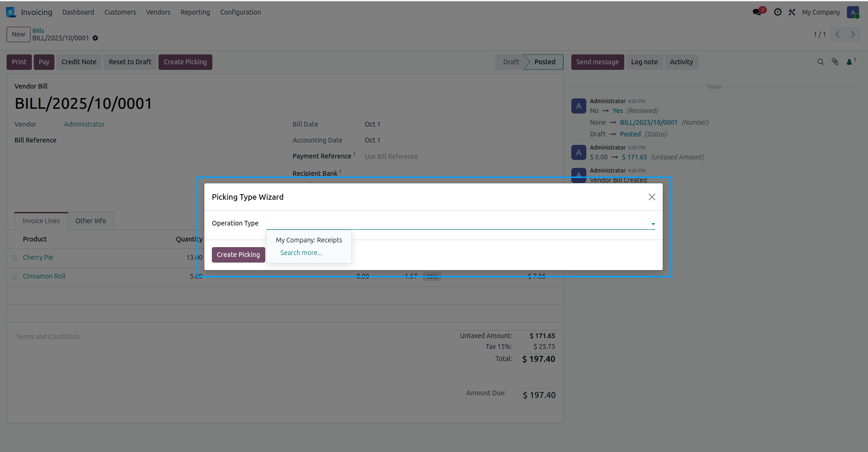
Task: Open the conversations icon with badge 2
Action: tap(758, 12)
